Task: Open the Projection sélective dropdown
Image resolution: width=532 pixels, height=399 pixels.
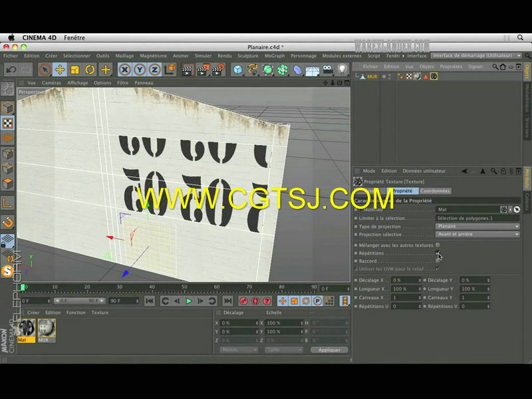Action: (477, 234)
